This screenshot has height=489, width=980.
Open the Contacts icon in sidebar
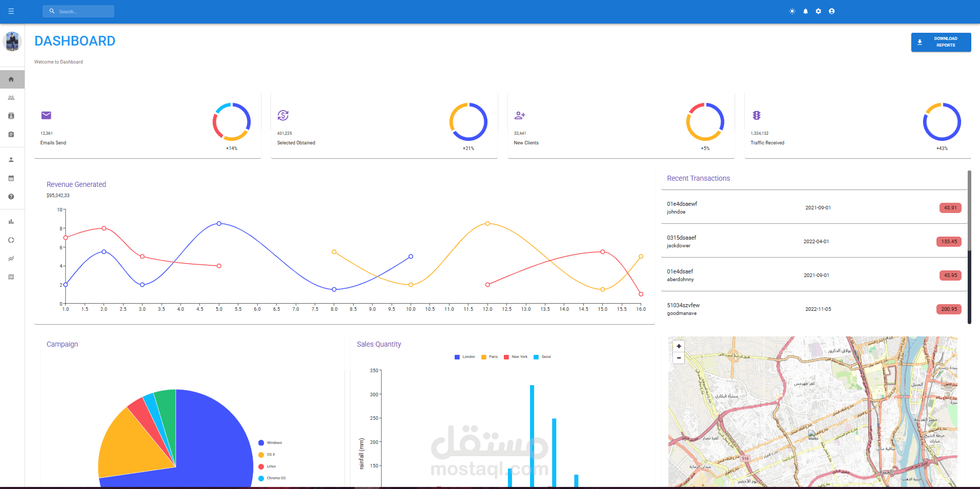coord(11,116)
